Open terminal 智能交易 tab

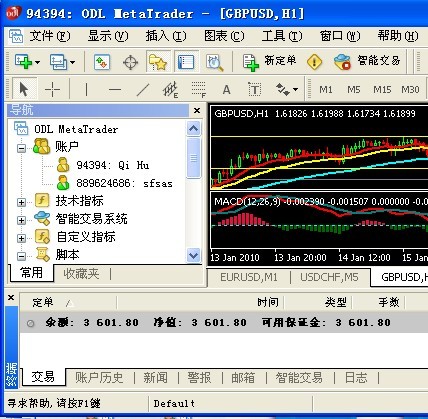pos(299,378)
